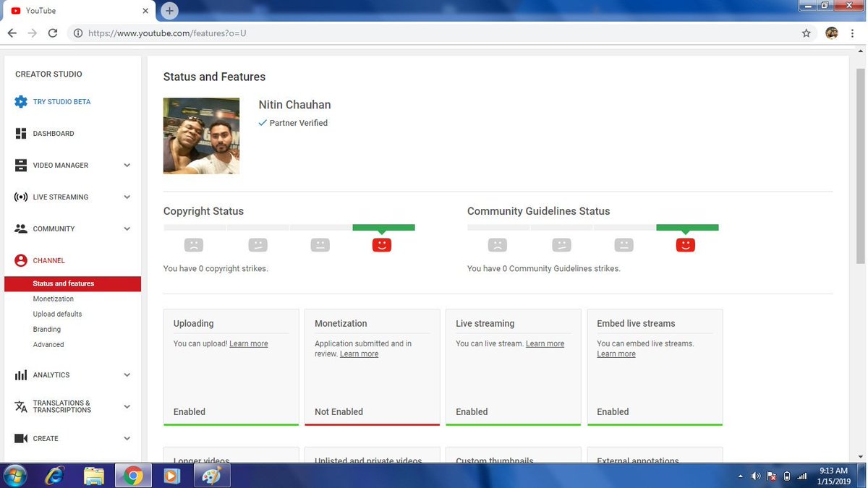Viewport: 868px width, 488px height.
Task: Click the 'You have 0 copyright strikes.' text
Action: (x=216, y=268)
